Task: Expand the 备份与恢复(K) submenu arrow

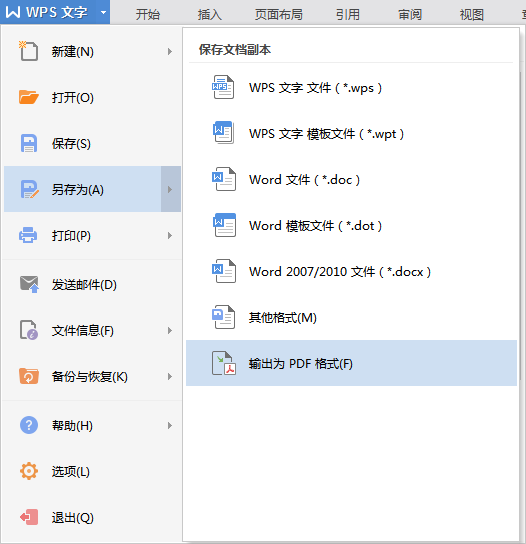Action: tap(170, 376)
